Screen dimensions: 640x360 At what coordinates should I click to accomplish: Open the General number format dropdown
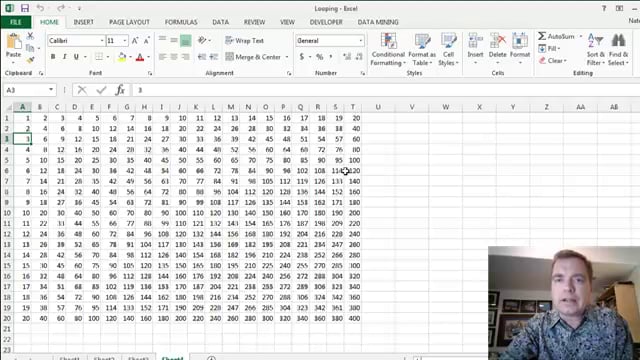click(360, 41)
